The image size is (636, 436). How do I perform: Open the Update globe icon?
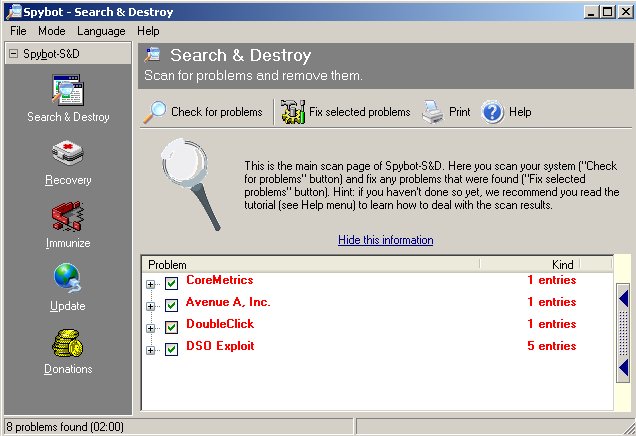click(68, 278)
